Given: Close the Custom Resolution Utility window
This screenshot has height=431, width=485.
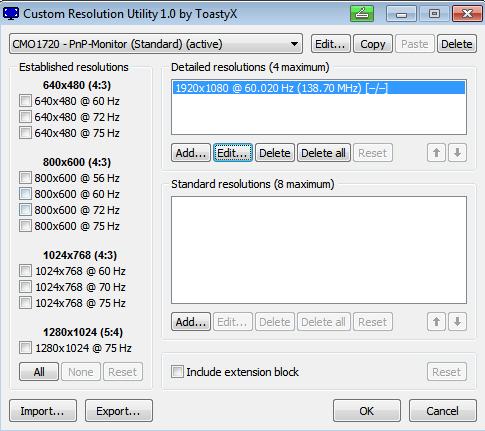Looking at the screenshot, I should coord(467,14).
